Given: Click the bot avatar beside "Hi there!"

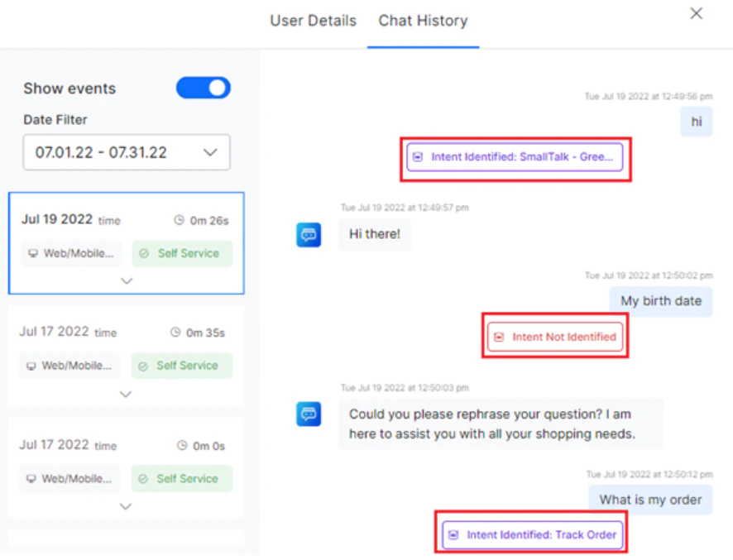Looking at the screenshot, I should click(307, 234).
